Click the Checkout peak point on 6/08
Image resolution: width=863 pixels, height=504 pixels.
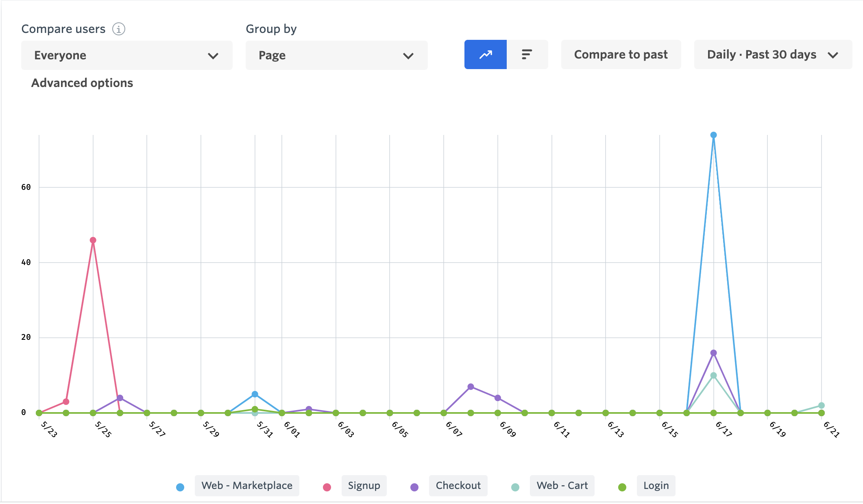click(x=471, y=387)
